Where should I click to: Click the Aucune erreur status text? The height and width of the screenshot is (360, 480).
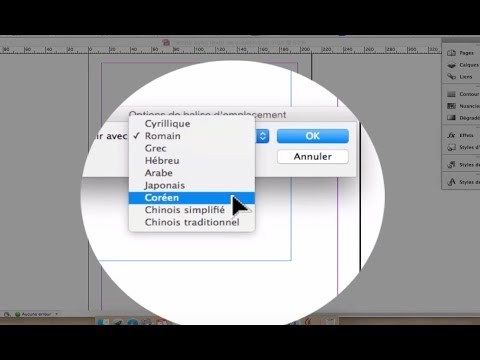coord(36,314)
